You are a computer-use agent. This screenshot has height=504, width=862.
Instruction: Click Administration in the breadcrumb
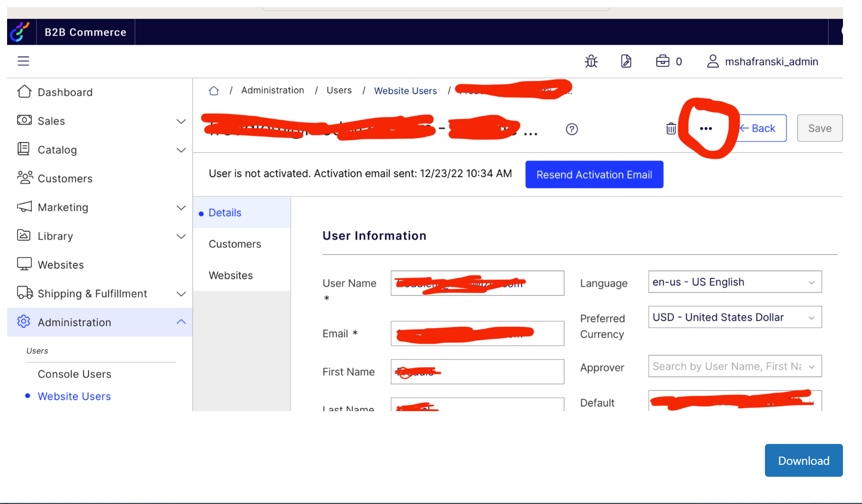point(273,90)
